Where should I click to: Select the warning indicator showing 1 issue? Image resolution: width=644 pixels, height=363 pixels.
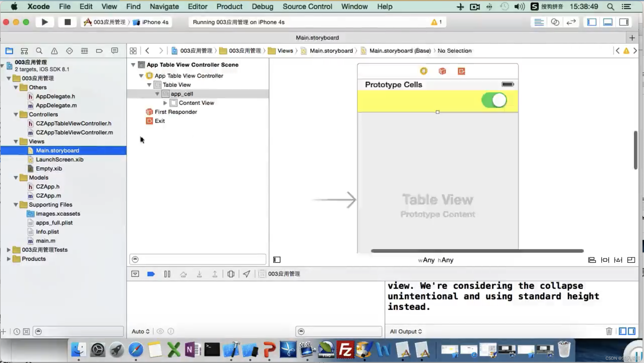(x=437, y=22)
